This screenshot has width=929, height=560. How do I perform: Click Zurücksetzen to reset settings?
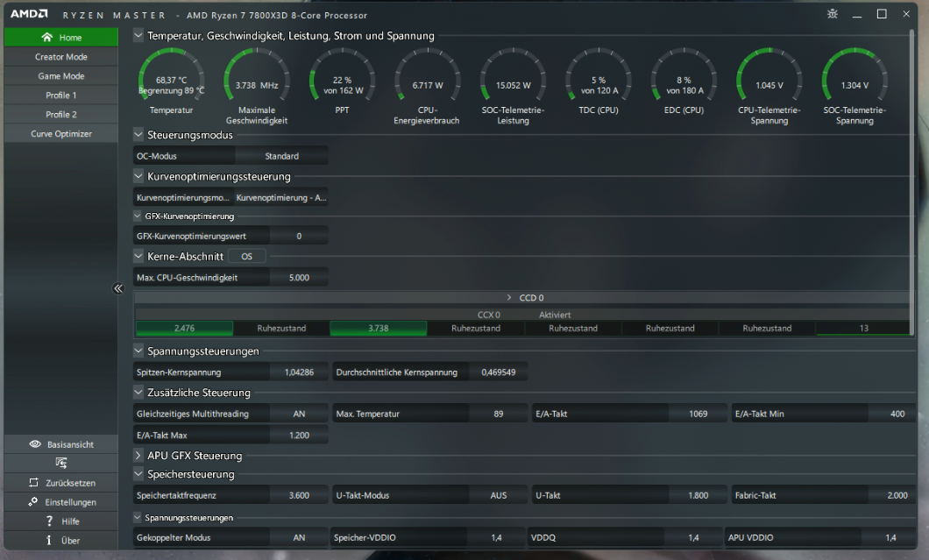[x=61, y=482]
